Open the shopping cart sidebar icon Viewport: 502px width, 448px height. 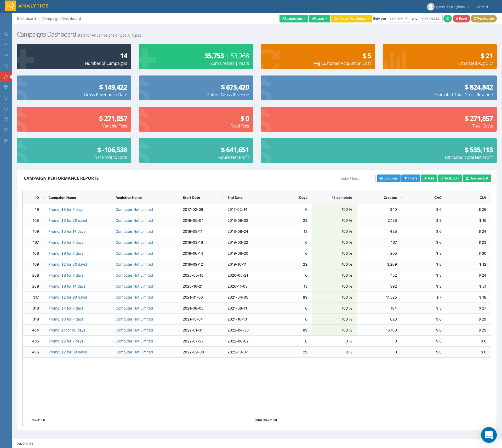[x=6, y=98]
